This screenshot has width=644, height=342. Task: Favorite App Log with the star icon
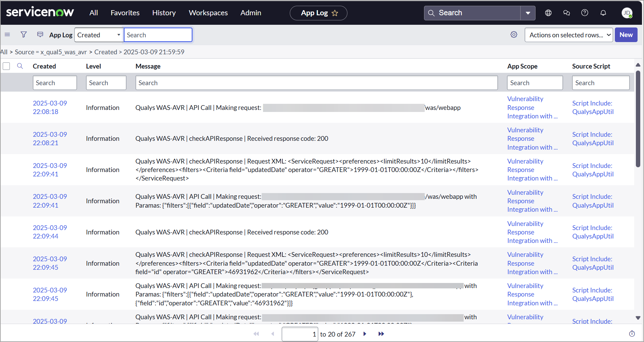click(x=335, y=13)
